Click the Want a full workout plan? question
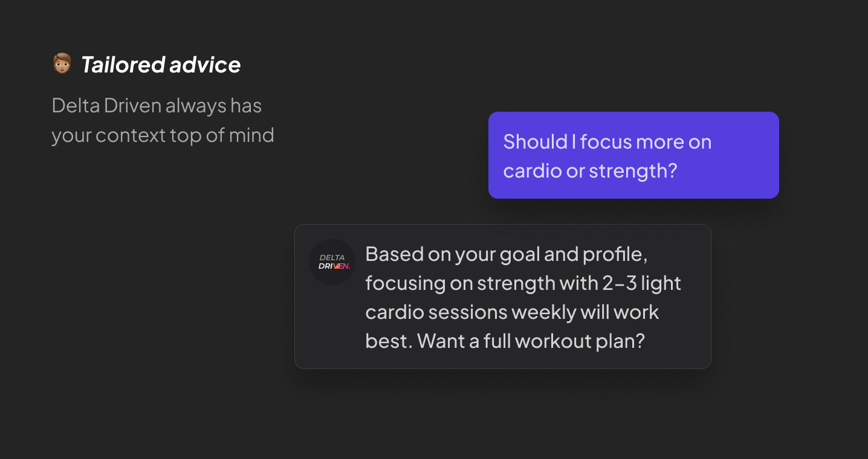This screenshot has width=868, height=459. (x=531, y=341)
